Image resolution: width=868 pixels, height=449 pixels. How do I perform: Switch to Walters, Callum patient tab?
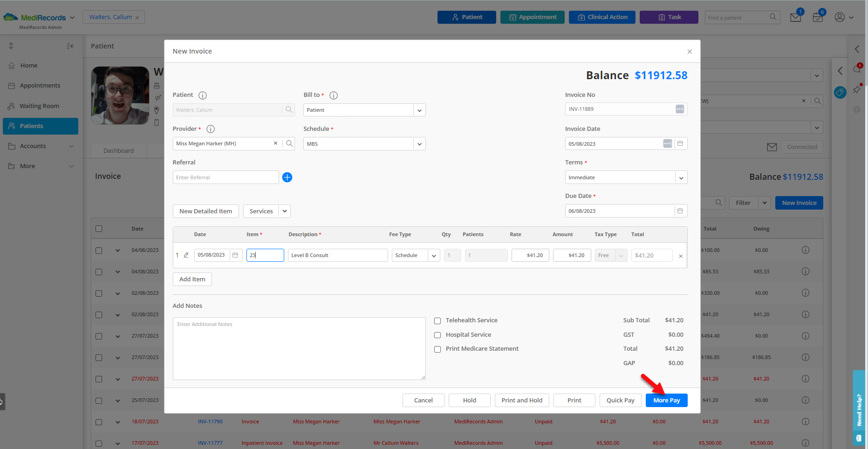point(110,17)
